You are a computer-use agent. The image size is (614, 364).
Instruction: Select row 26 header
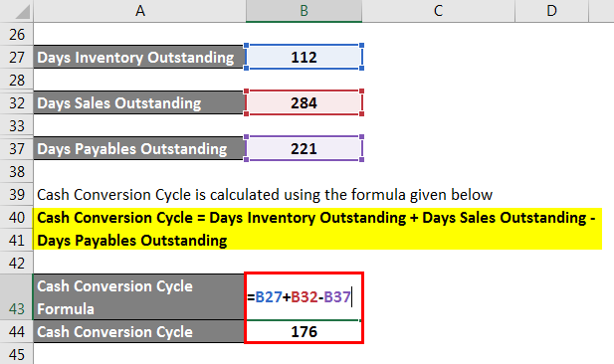click(17, 35)
